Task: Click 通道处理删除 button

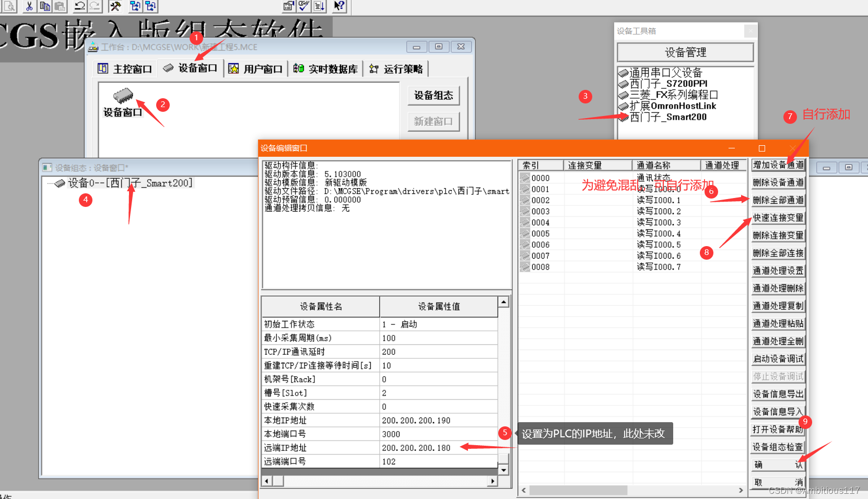Action: 778,288
